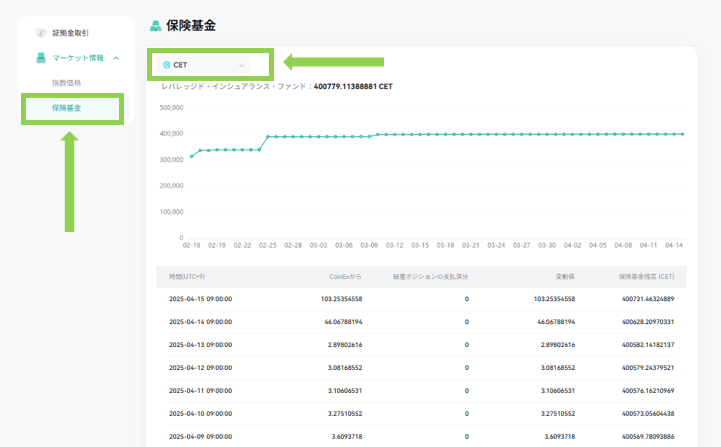The height and width of the screenshot is (447, 721).
Task: Click the 500,000 y-axis label
Action: 172,108
